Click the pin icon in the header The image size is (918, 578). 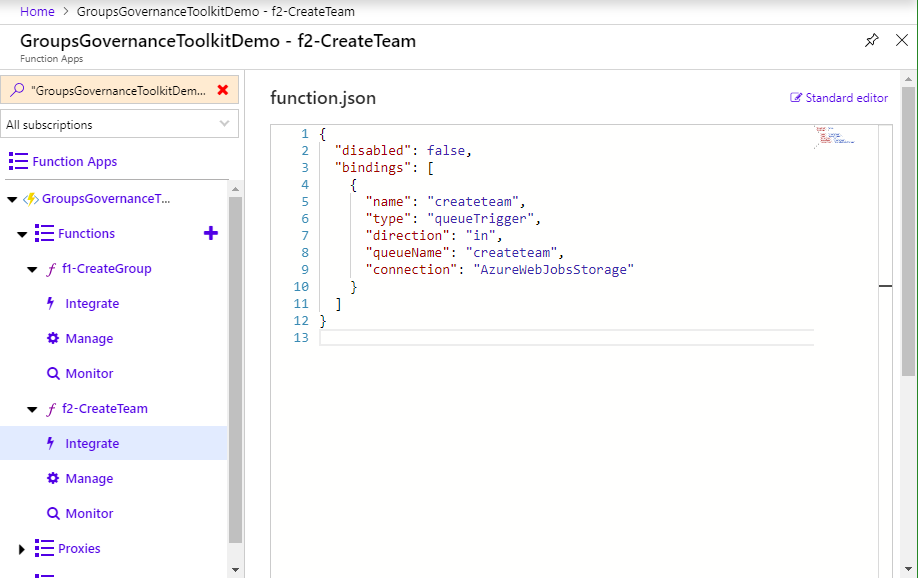click(x=871, y=41)
